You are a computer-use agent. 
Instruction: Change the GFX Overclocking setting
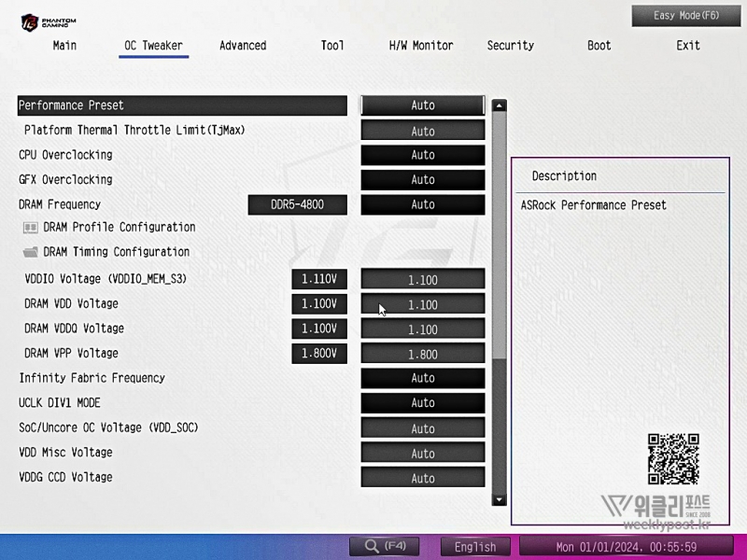pos(422,180)
